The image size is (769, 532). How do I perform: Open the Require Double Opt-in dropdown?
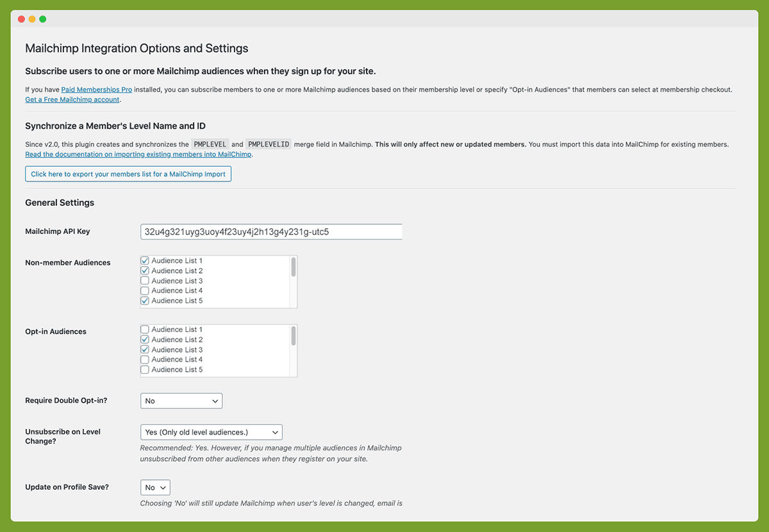tap(181, 401)
